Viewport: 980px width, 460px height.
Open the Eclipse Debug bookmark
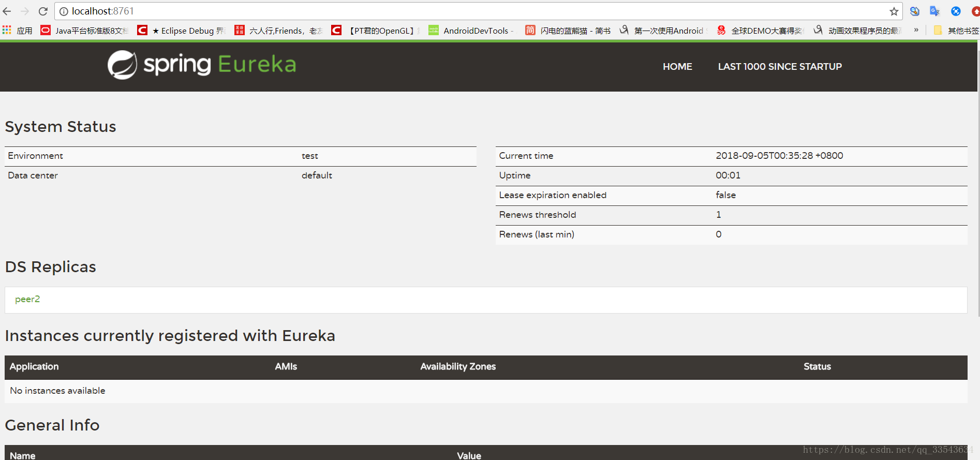coord(182,31)
